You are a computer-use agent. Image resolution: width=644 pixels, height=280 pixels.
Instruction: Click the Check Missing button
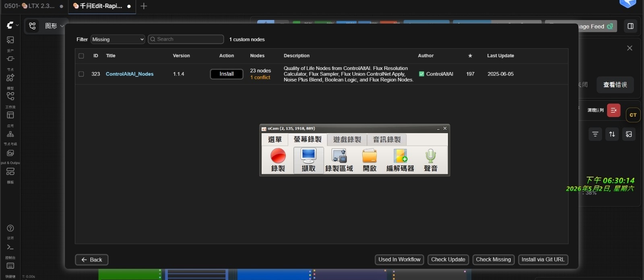(x=493, y=259)
